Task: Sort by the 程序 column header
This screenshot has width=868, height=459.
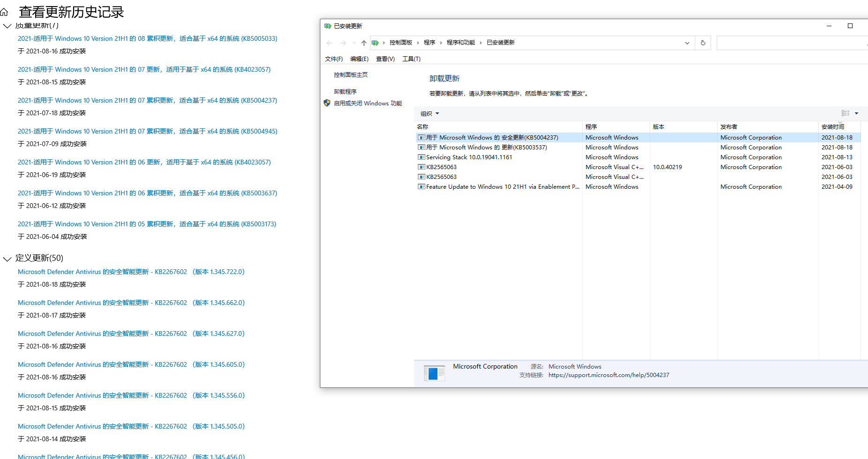Action: [x=616, y=127]
